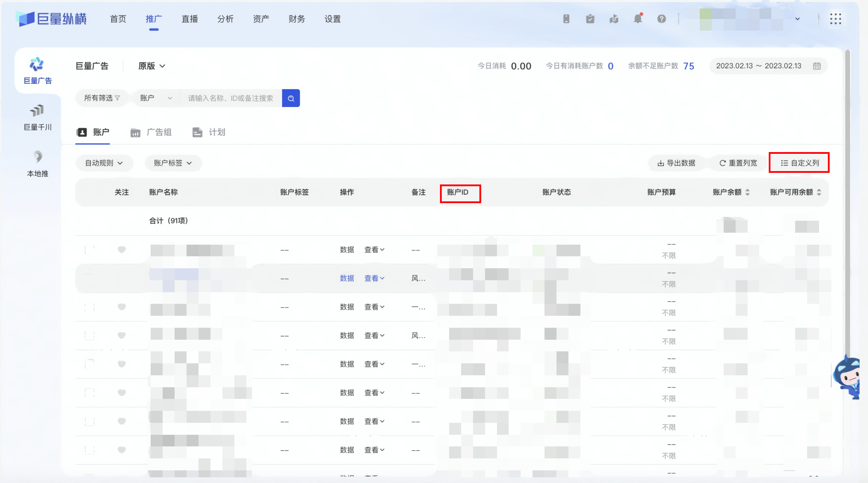Sort by 账户余额 column arrows

(747, 192)
